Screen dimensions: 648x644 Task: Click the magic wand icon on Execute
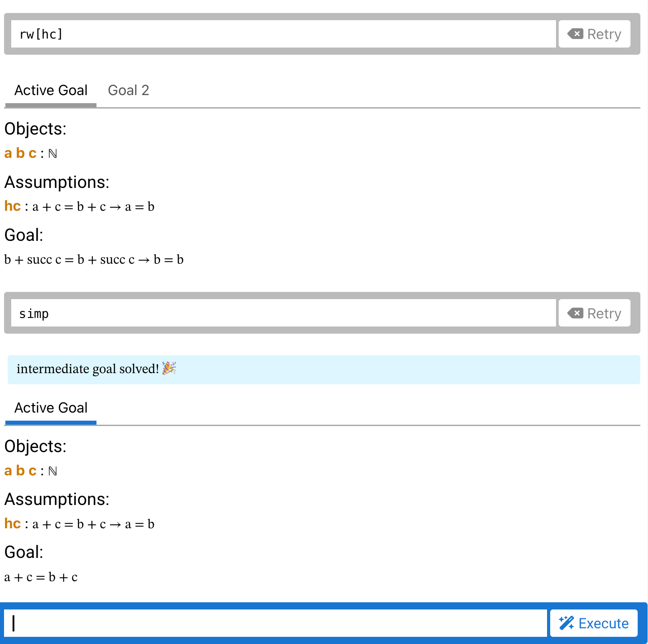(566, 623)
